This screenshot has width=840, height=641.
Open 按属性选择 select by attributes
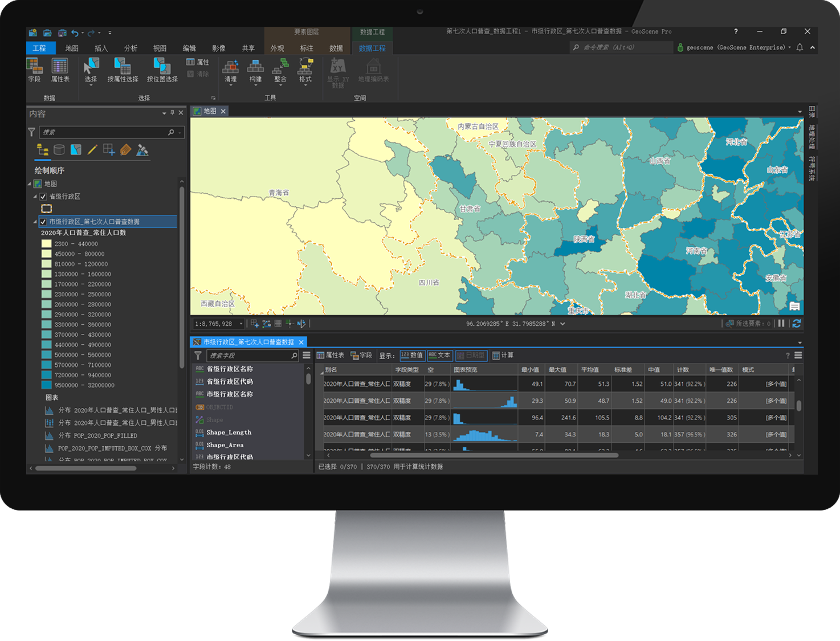tap(123, 70)
